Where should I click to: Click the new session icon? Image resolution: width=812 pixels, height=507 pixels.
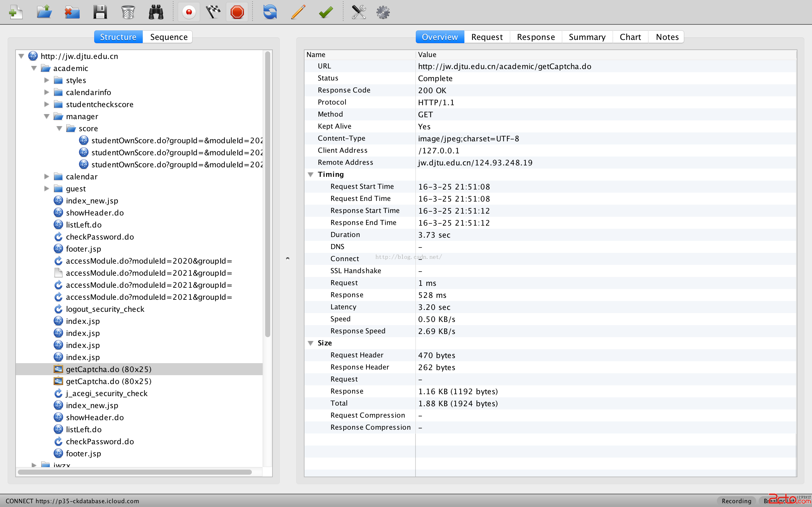tap(16, 12)
